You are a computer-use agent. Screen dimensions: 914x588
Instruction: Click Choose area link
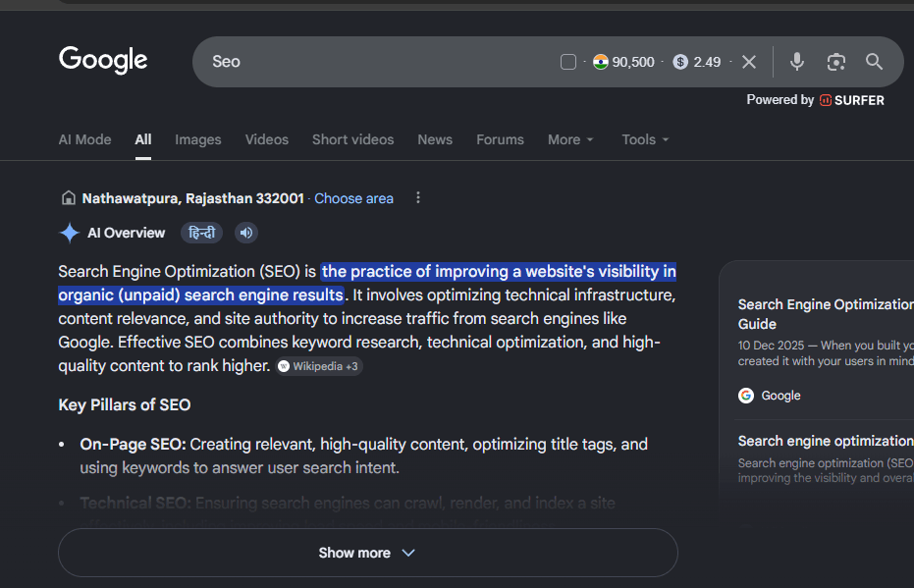click(353, 198)
